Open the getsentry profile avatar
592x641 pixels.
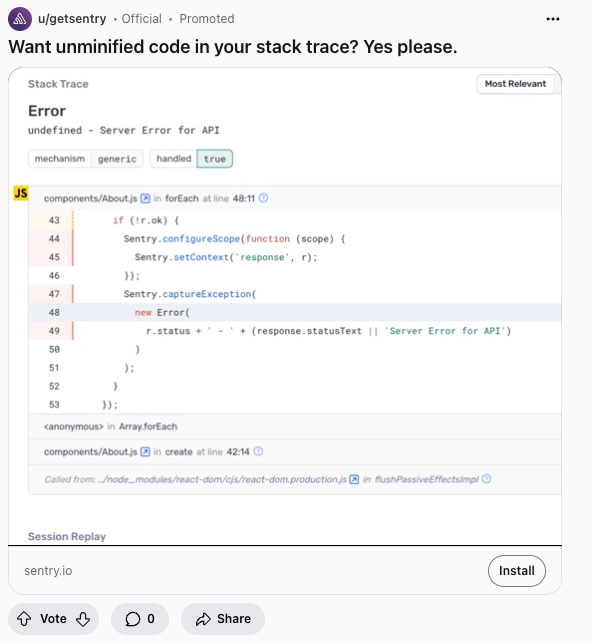coord(20,19)
